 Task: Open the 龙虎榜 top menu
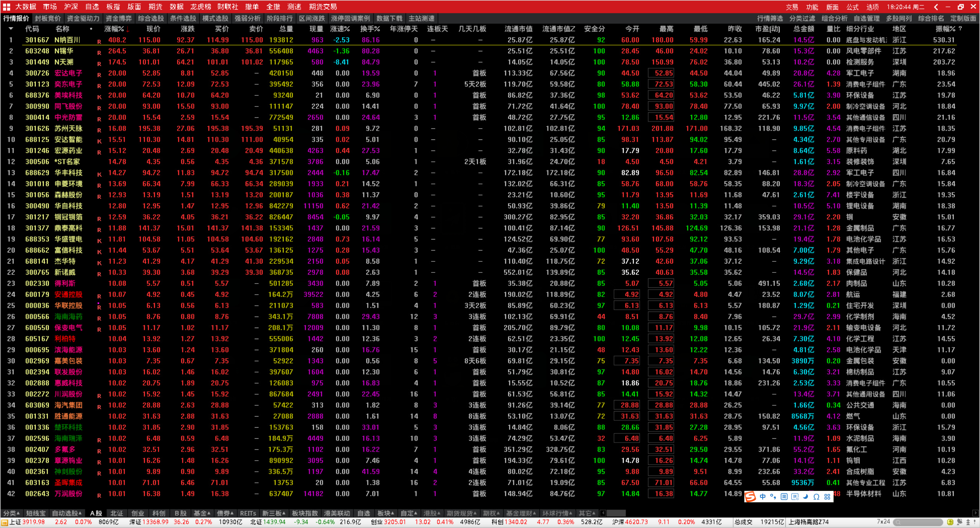tap(200, 7)
